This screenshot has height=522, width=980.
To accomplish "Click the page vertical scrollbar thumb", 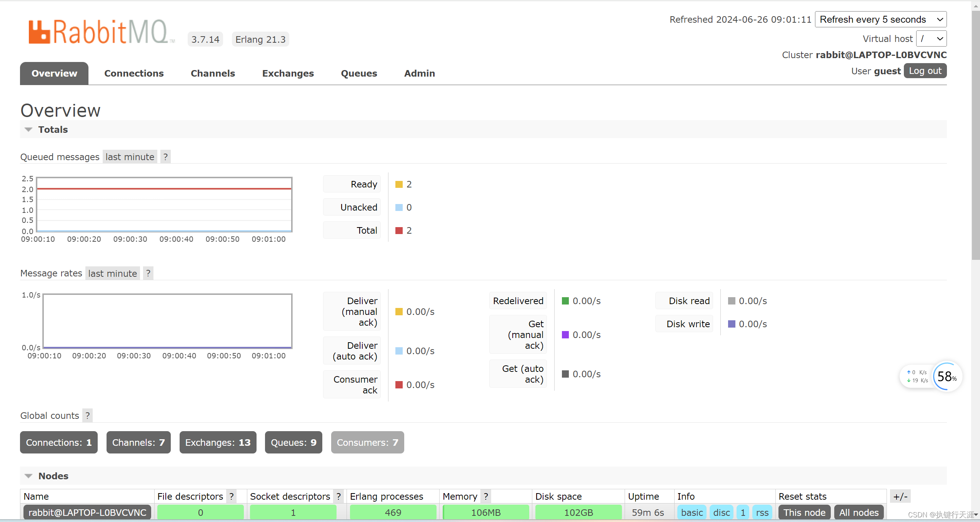I will pyautogui.click(x=975, y=135).
